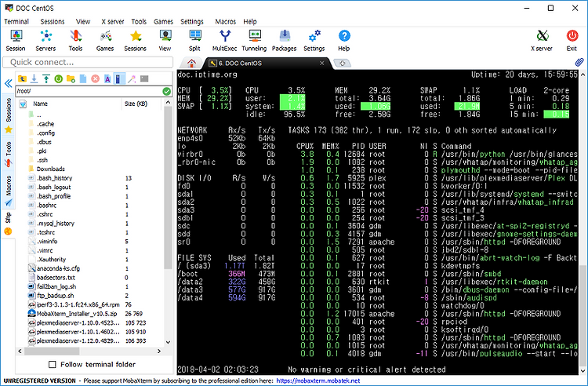
Task: Open the mobaxterm.mobatek.net link
Action: click(x=318, y=381)
